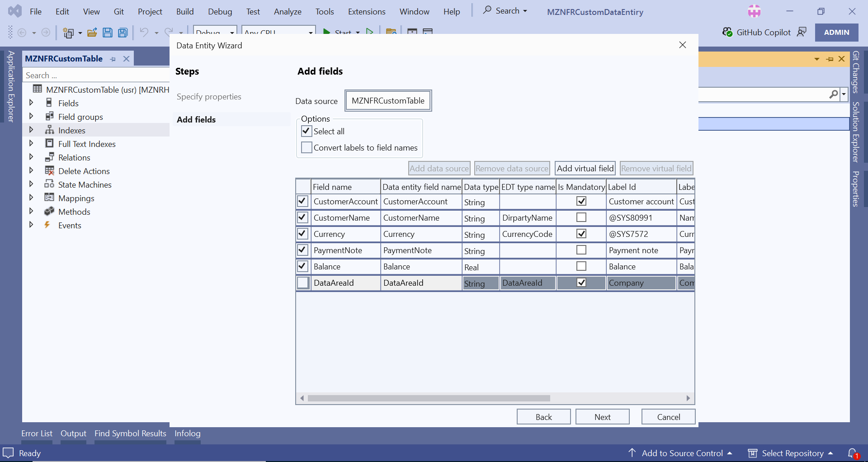Close the MZNFRCustomTable document tab

(127, 59)
